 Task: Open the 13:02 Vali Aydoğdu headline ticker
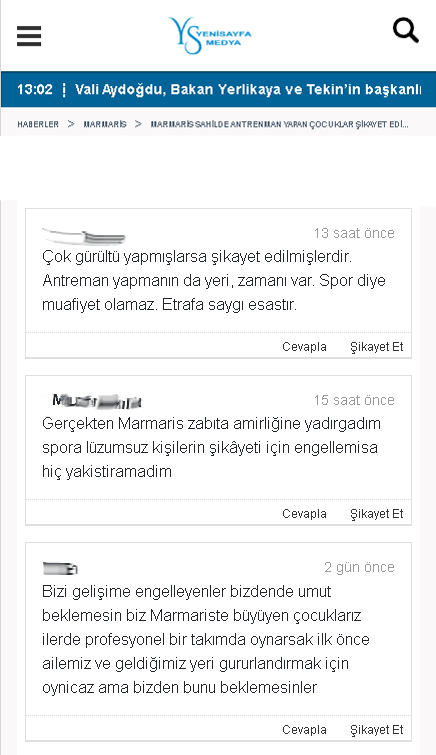click(218, 90)
